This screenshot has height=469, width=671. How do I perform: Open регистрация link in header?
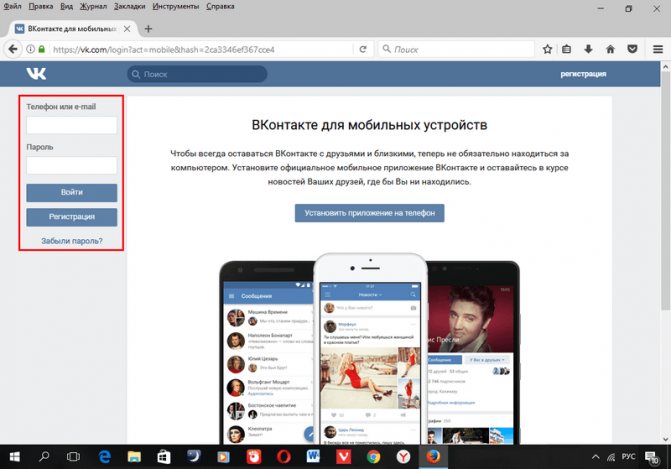tap(583, 74)
